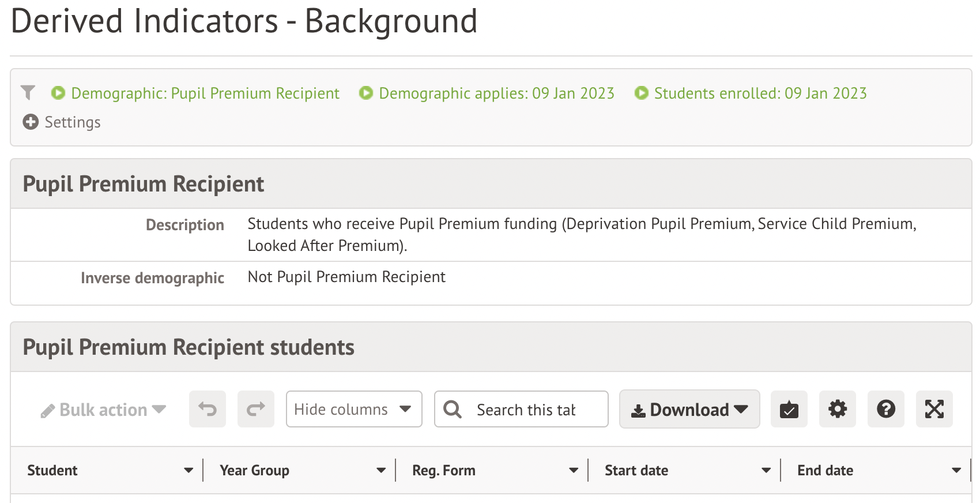This screenshot has width=980, height=503.
Task: Open the help question mark icon
Action: [x=886, y=409]
